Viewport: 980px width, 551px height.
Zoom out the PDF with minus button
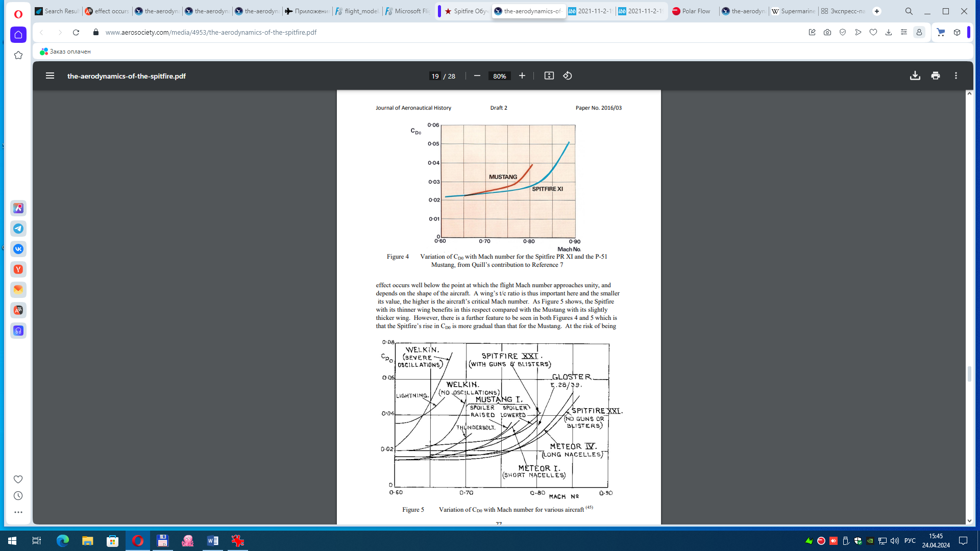pyautogui.click(x=477, y=76)
